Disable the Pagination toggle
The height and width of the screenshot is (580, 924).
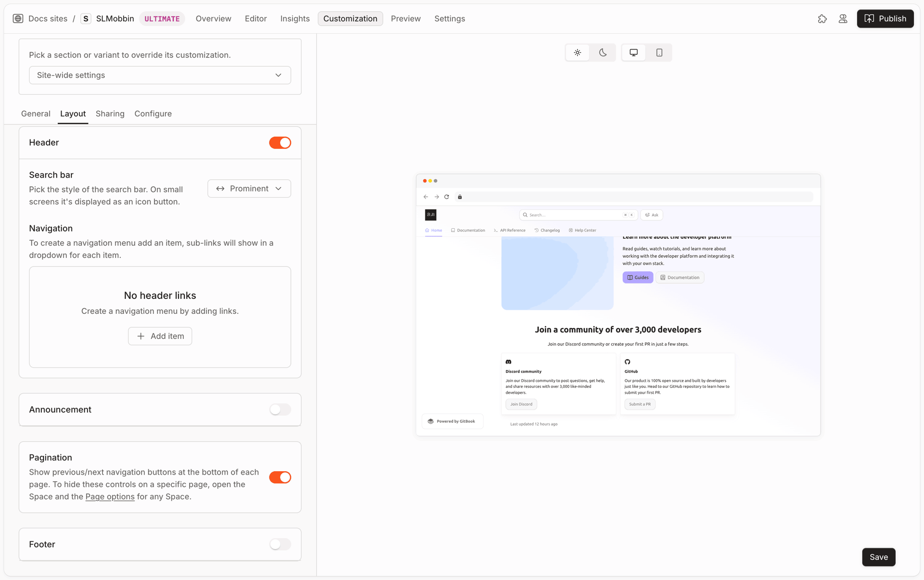point(280,477)
